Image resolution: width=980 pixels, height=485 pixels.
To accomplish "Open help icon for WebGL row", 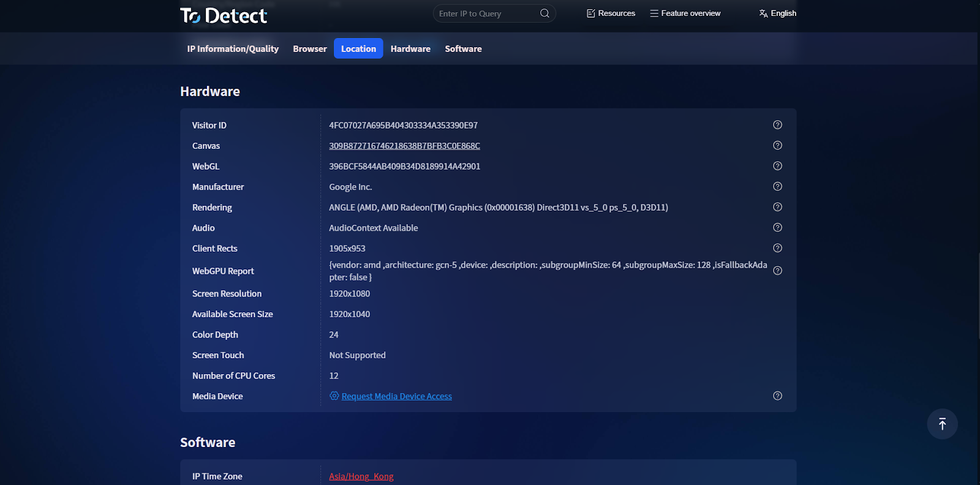I will click(777, 166).
